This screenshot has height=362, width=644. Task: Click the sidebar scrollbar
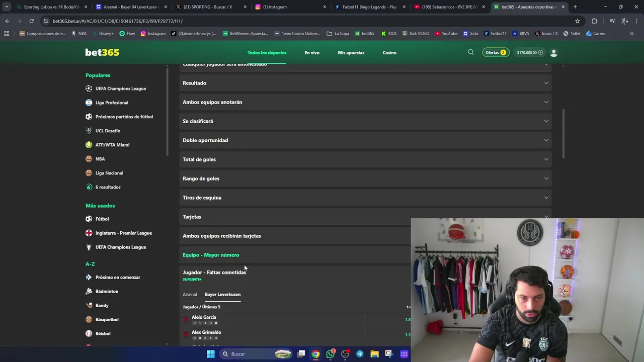(168, 111)
